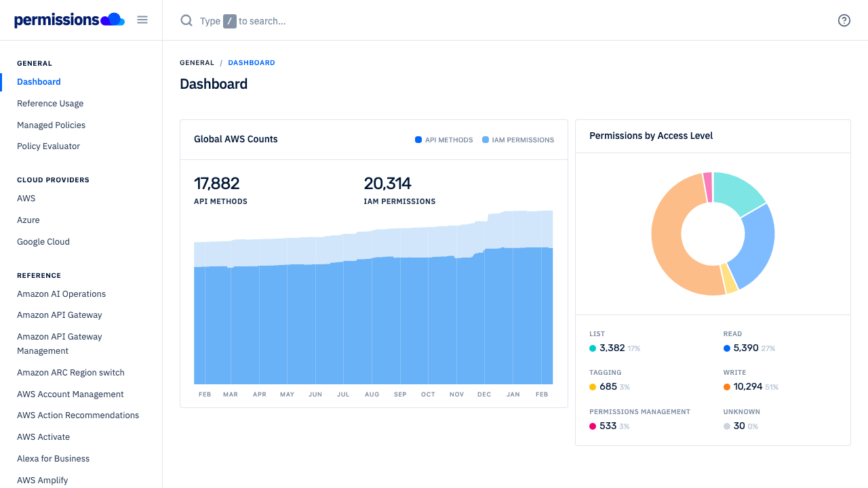
Task: Click the yellow TAGGING legend dot
Action: click(x=593, y=387)
